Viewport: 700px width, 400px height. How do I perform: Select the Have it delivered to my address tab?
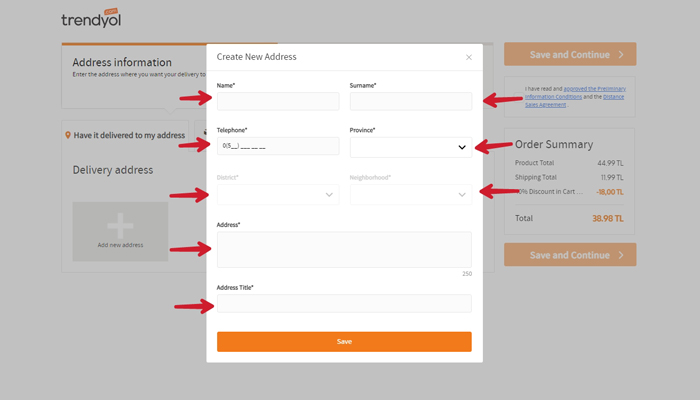(x=129, y=135)
